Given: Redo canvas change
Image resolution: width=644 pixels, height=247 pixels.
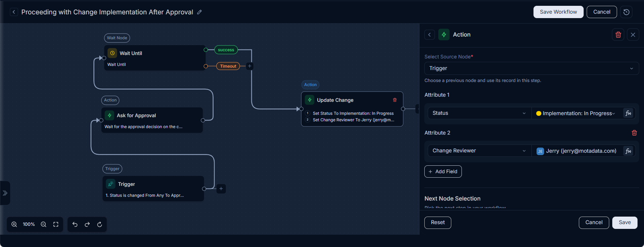Looking at the screenshot, I should (x=87, y=224).
